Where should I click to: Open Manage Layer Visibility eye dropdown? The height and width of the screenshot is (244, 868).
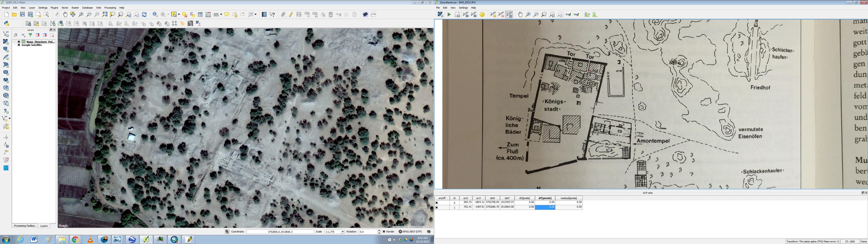23,35
